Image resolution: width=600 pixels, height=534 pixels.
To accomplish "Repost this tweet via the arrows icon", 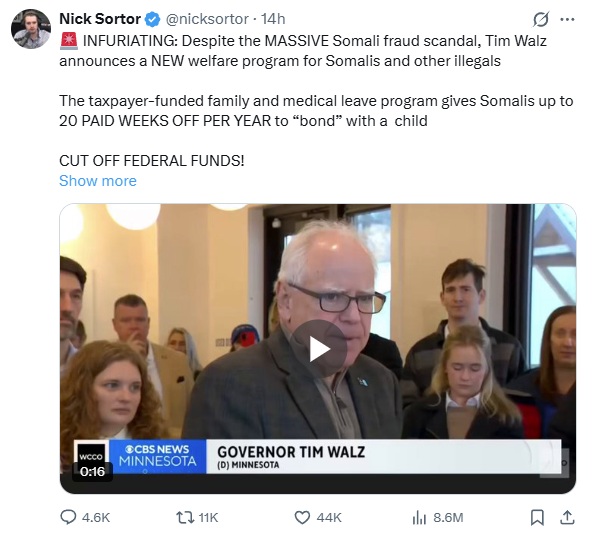I will (184, 517).
